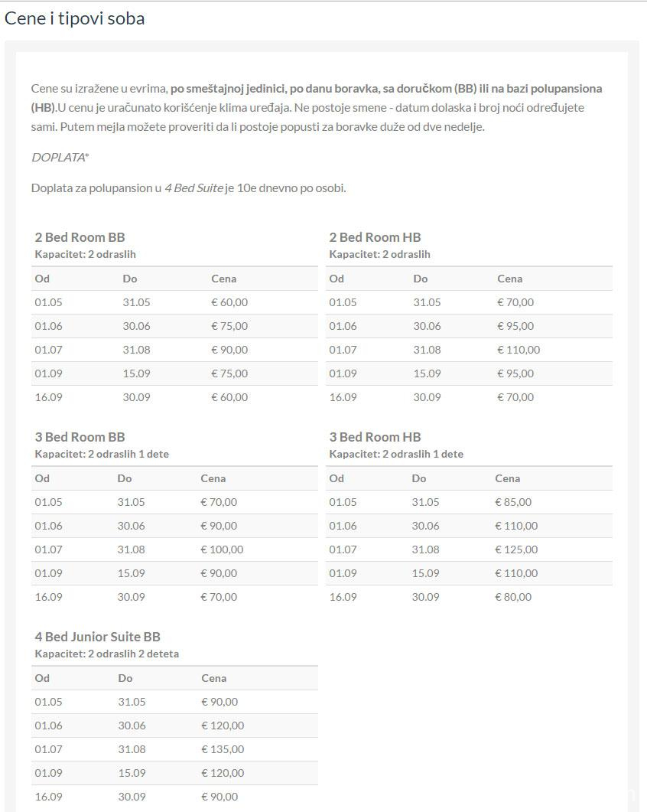Click the 'DOPLATA*' italic label
This screenshot has height=812, width=647.
pyautogui.click(x=60, y=157)
